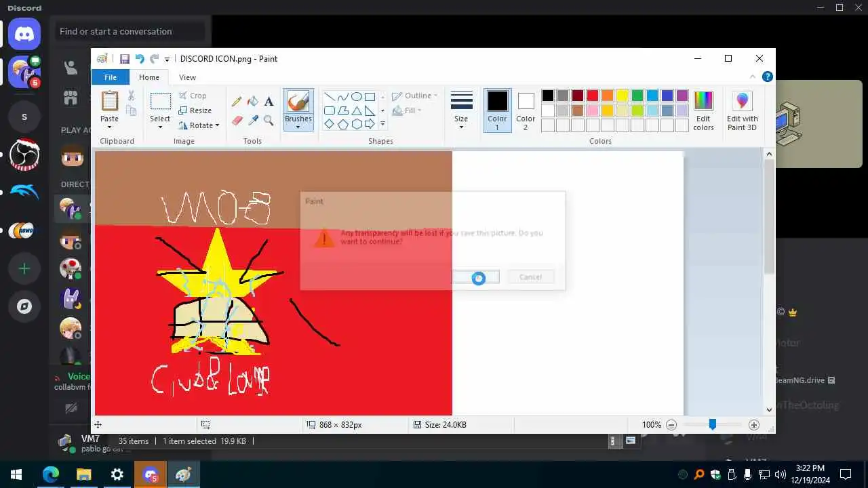Pick the Pentagon shape
868x488 pixels.
(342, 124)
